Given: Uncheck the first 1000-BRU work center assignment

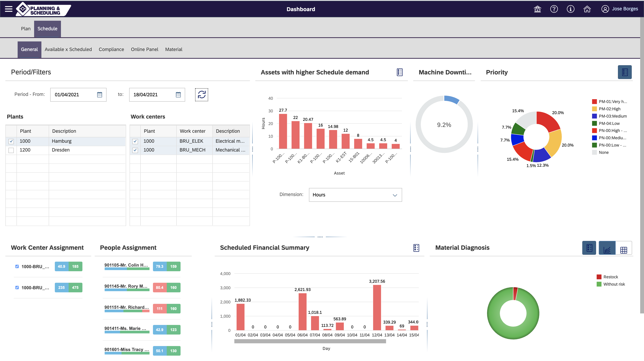Looking at the screenshot, I should tap(17, 266).
